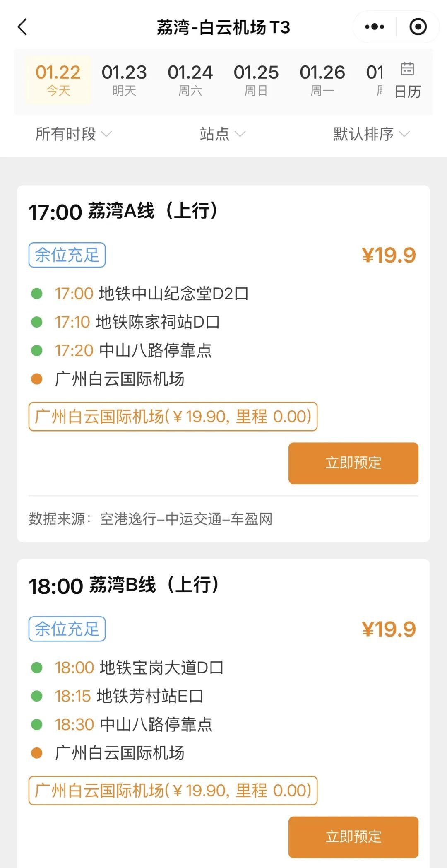447x868 pixels.
Task: Choose the 01.25 周日 date tab
Action: click(x=256, y=80)
